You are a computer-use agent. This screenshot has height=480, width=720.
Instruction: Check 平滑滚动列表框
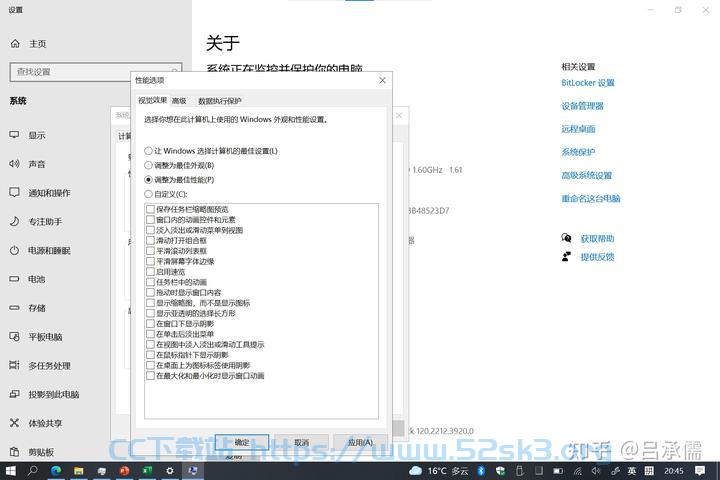click(x=150, y=251)
